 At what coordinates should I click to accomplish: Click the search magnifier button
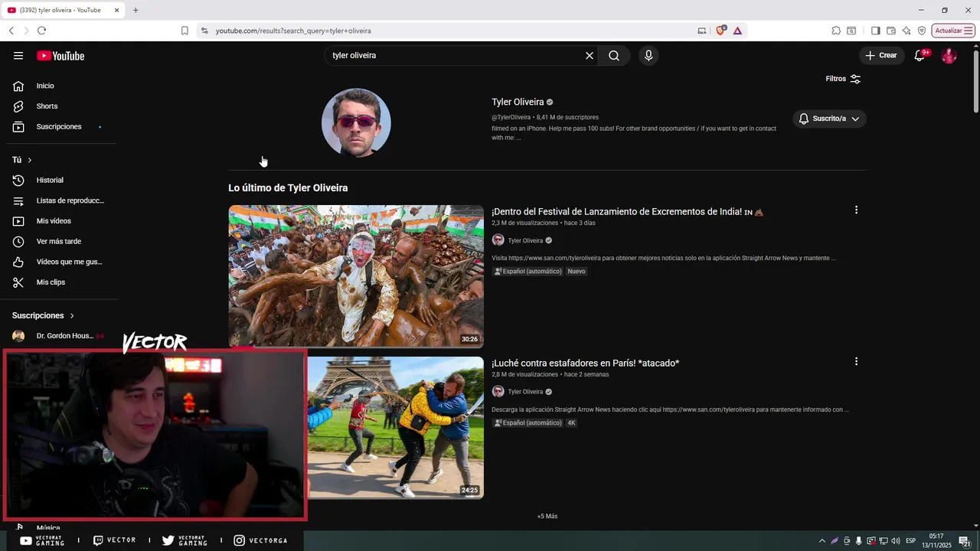click(614, 56)
